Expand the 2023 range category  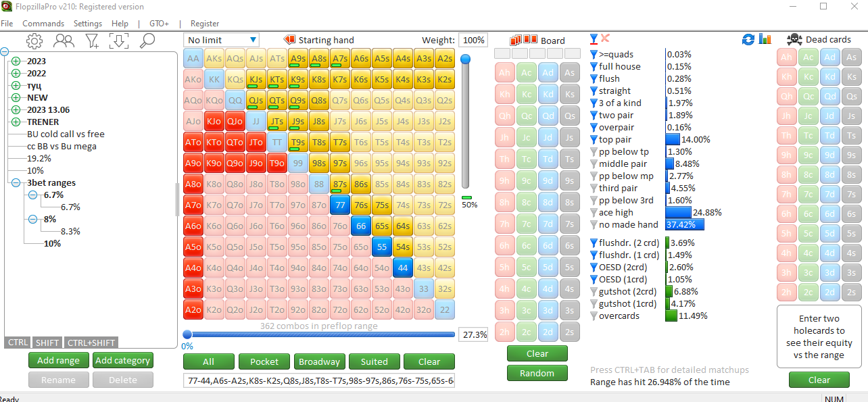pos(16,61)
